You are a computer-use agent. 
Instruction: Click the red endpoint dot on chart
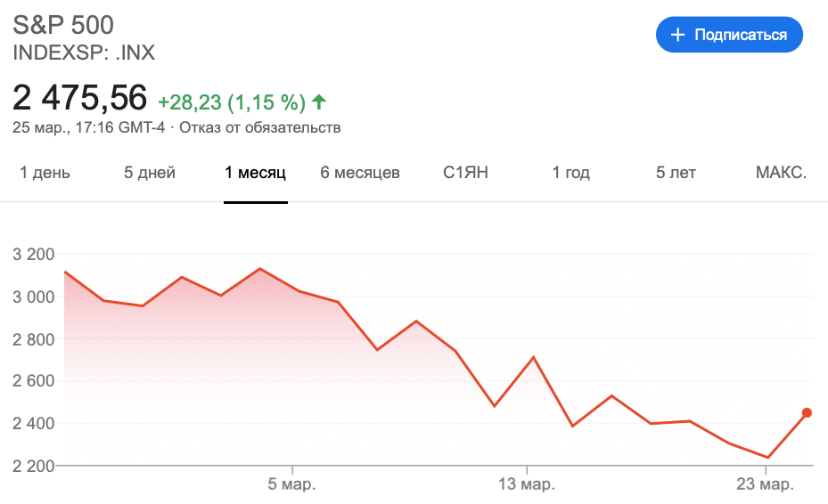coord(807,412)
